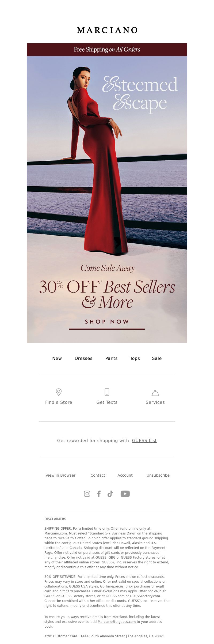214x644 pixels.
Task: Select the Pants category link
Action: click(x=111, y=358)
